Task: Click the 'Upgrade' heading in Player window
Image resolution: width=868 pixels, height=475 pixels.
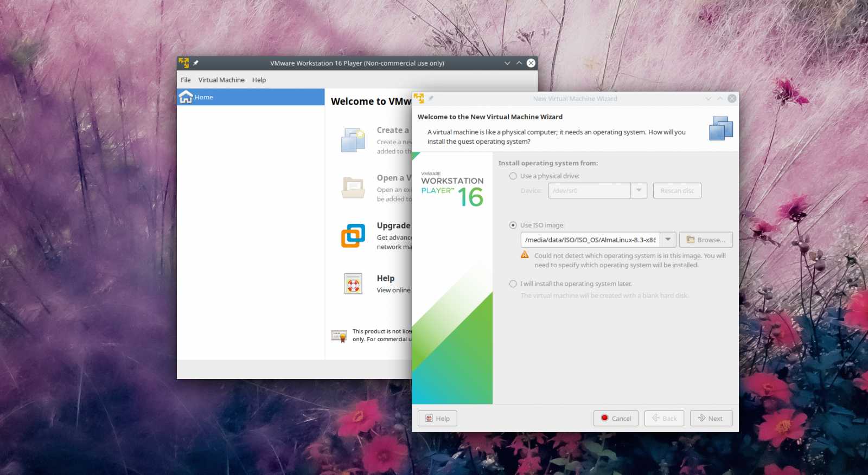Action: point(393,226)
